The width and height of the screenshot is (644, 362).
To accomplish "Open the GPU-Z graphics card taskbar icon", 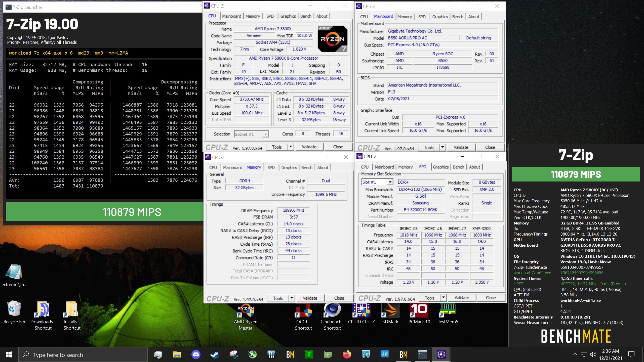I will click(x=328, y=354).
